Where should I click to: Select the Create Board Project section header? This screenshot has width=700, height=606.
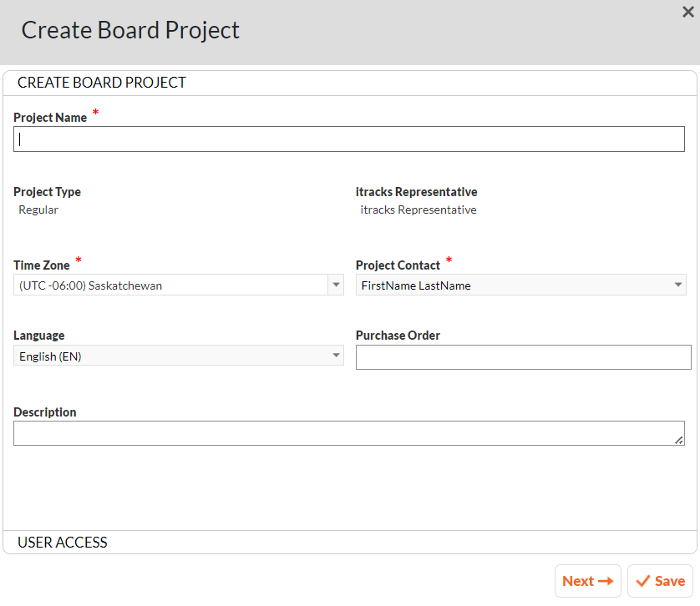pos(349,83)
